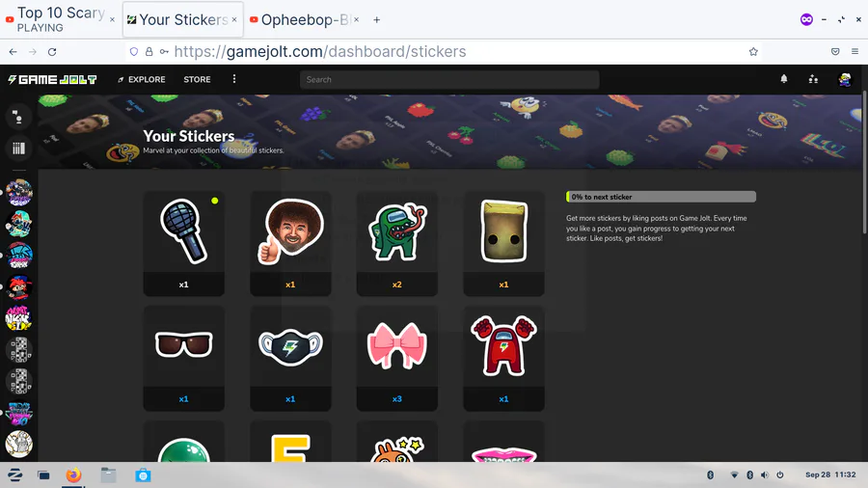Reload the current page

(x=52, y=51)
